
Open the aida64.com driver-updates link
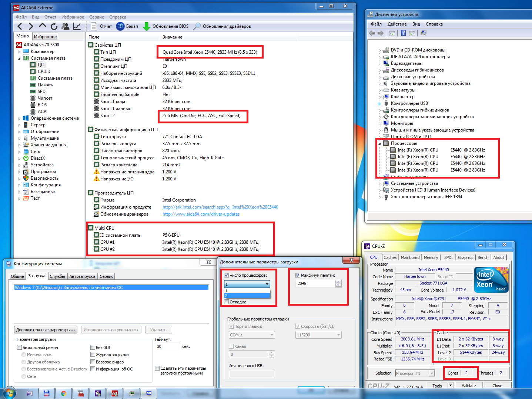pyautogui.click(x=201, y=214)
